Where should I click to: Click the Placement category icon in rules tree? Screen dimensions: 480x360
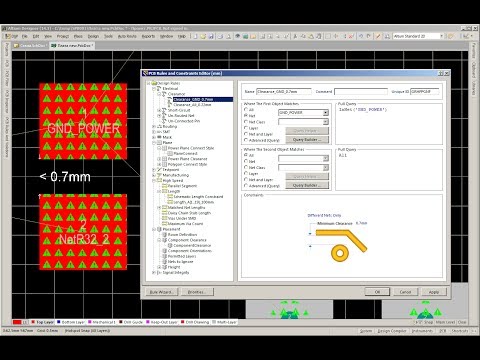(159, 229)
